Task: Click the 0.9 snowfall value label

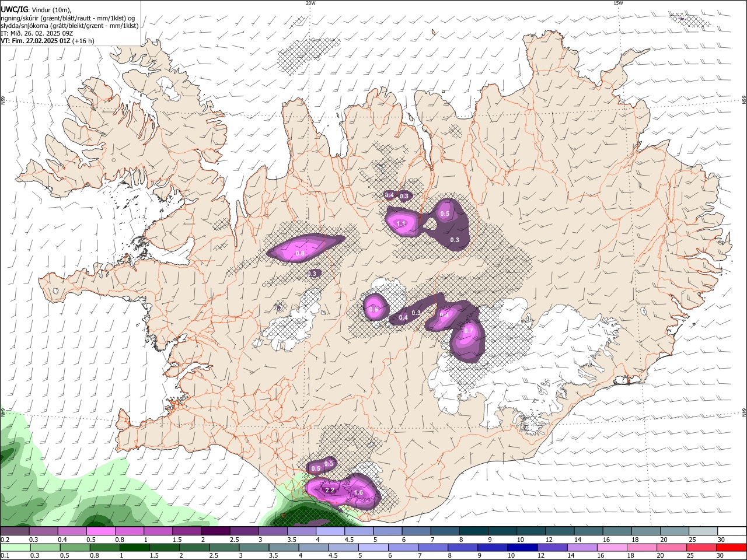Action: pyautogui.click(x=373, y=309)
